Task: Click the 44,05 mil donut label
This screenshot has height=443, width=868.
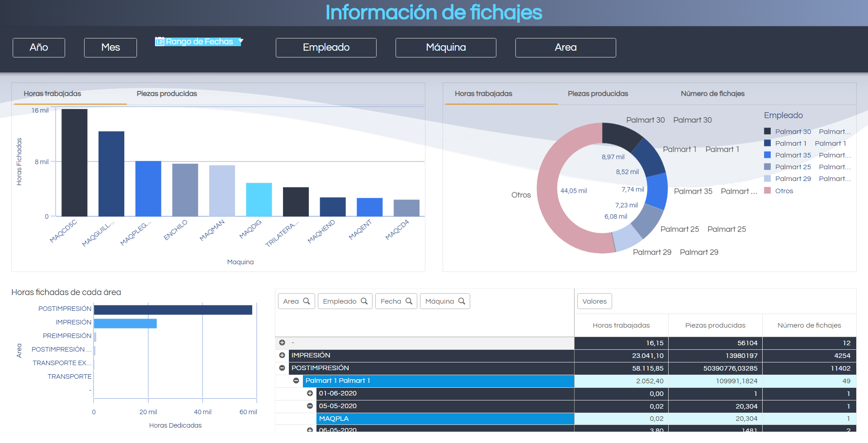Action: [574, 191]
